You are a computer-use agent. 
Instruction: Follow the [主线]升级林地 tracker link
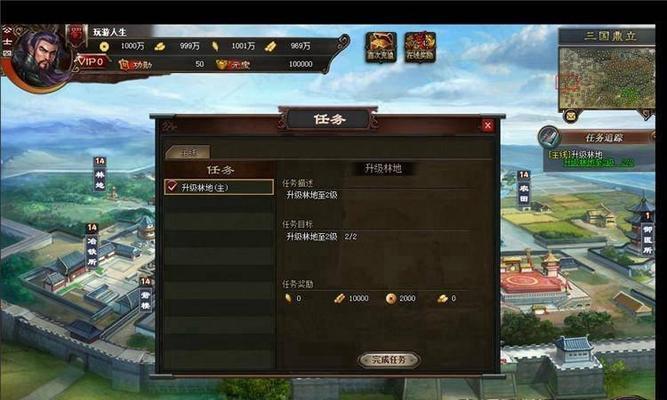coord(575,154)
